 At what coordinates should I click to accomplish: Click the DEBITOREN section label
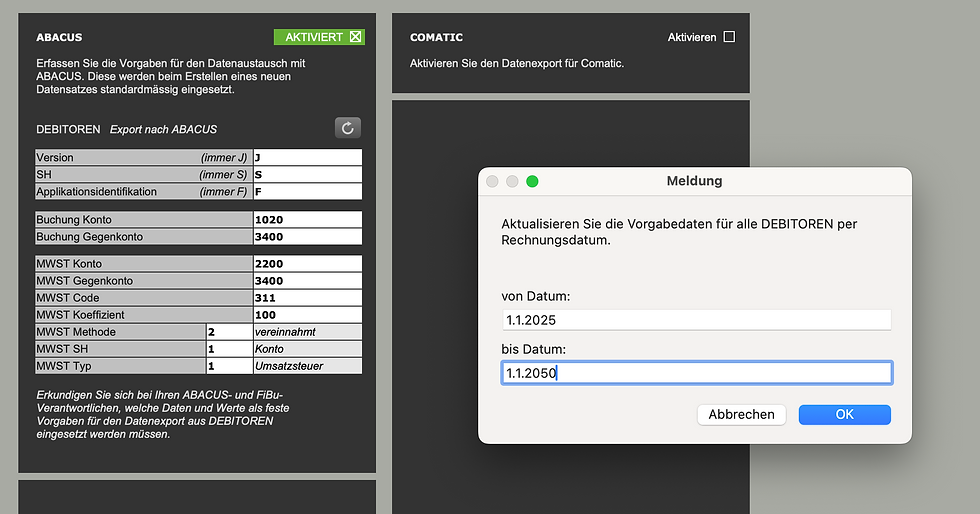68,129
